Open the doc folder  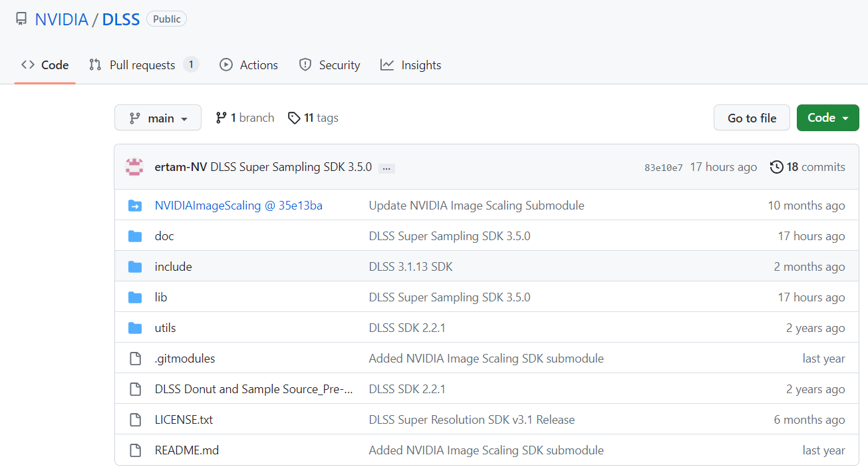tap(164, 236)
